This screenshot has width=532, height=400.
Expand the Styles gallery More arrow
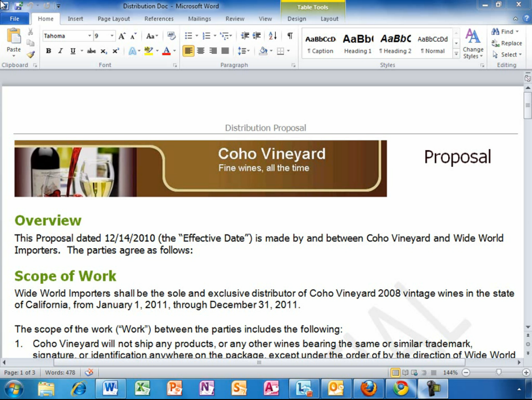point(457,54)
